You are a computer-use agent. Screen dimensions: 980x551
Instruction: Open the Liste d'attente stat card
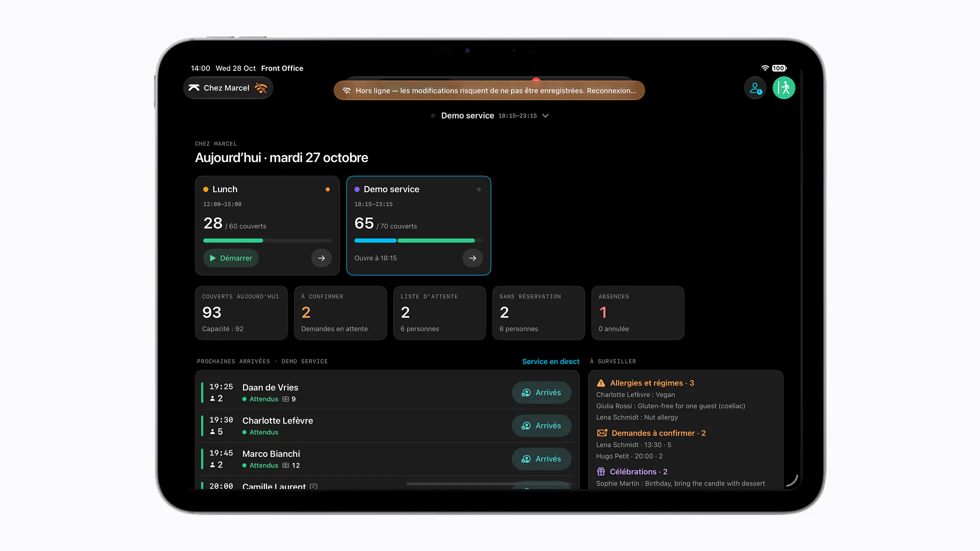point(439,313)
